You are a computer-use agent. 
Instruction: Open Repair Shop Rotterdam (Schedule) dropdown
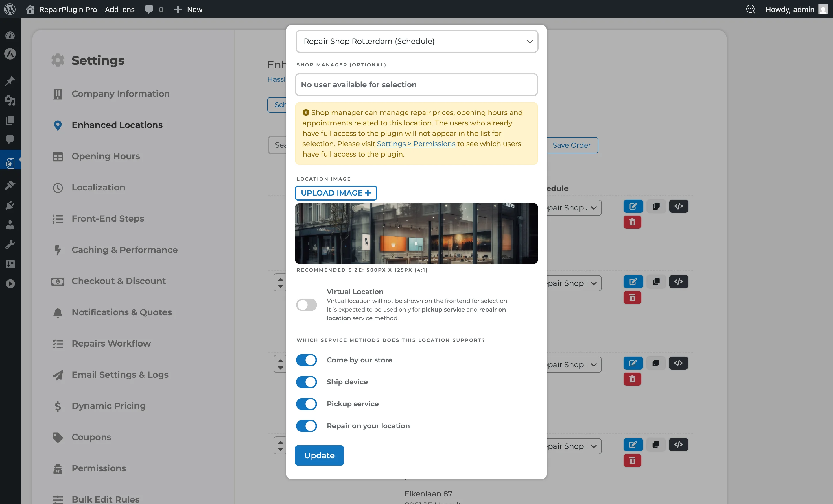point(417,41)
